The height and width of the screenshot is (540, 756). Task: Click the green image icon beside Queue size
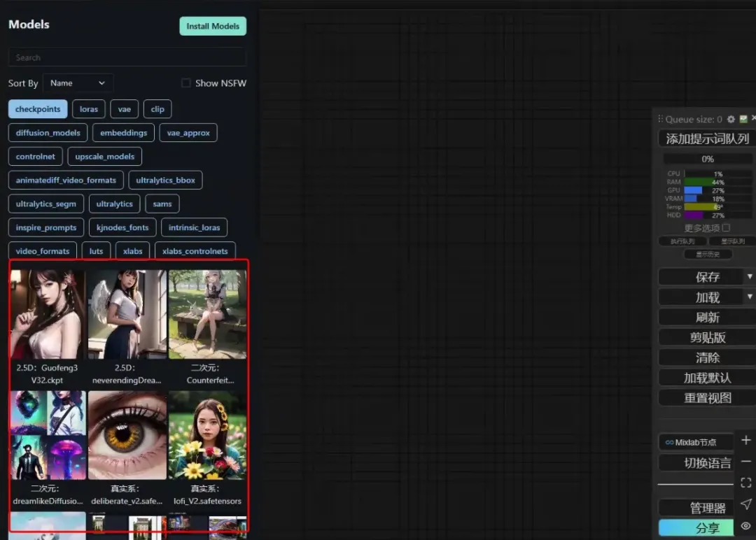[743, 118]
